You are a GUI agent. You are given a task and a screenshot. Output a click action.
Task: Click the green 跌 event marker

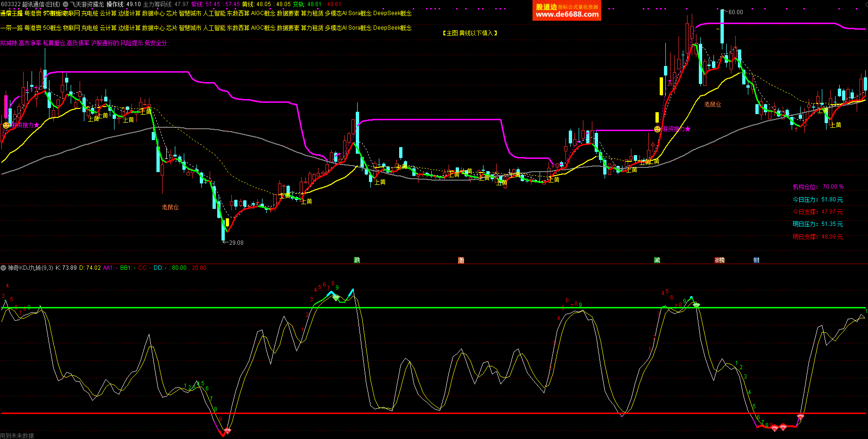pos(357,260)
